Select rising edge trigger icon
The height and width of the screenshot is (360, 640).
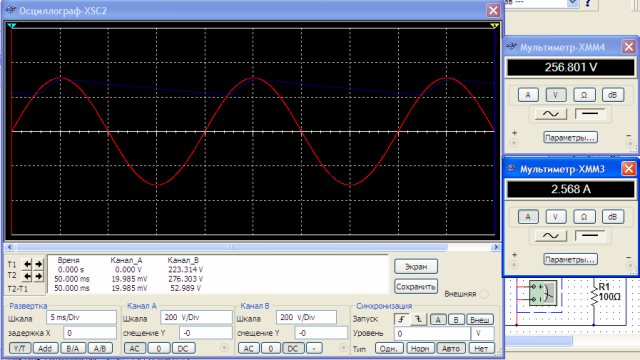click(401, 320)
